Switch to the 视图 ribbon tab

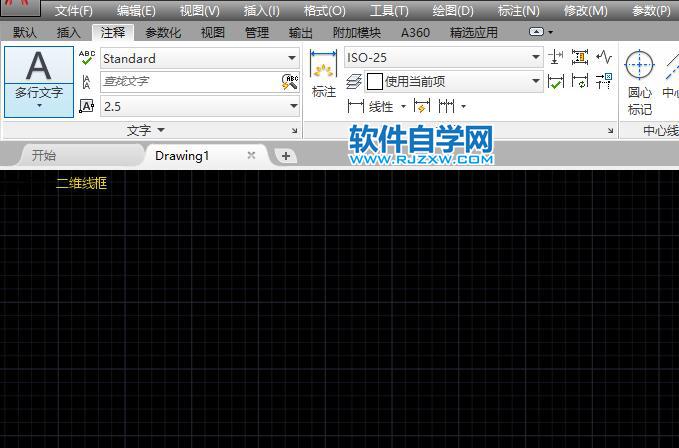point(213,32)
